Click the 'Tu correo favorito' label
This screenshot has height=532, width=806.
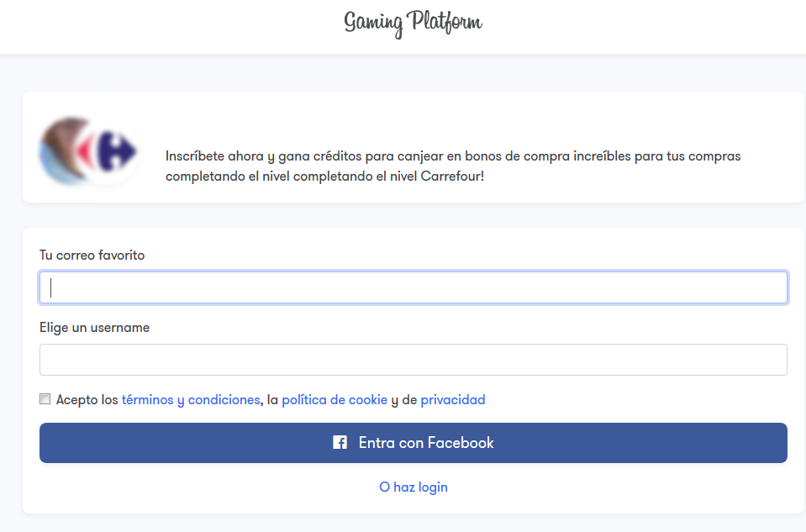(x=92, y=255)
